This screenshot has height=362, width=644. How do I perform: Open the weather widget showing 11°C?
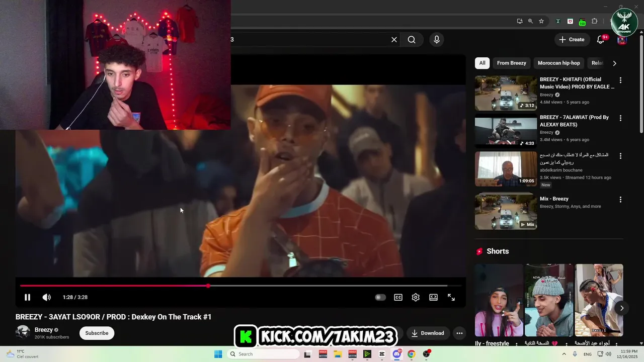tap(23, 354)
